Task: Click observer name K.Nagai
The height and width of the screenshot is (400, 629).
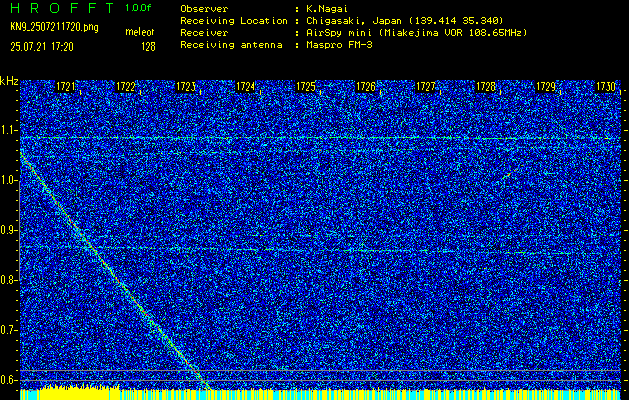Action: point(325,9)
